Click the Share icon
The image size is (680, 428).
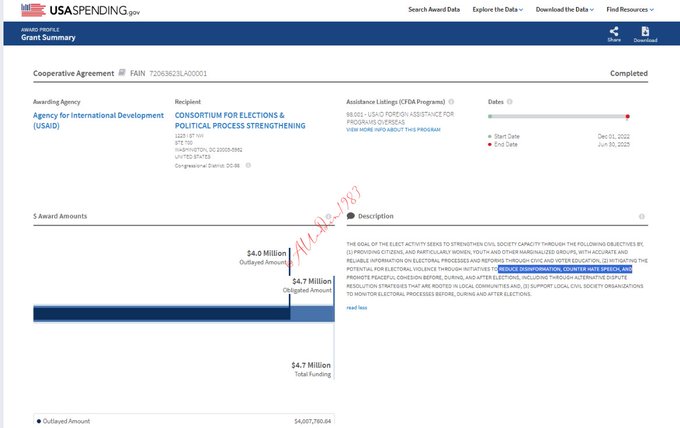click(x=613, y=33)
